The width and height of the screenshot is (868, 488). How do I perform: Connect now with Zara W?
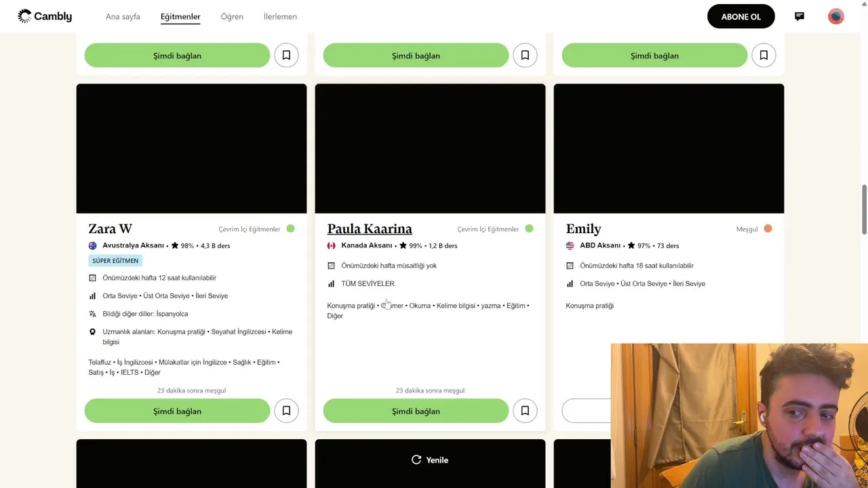pos(177,411)
